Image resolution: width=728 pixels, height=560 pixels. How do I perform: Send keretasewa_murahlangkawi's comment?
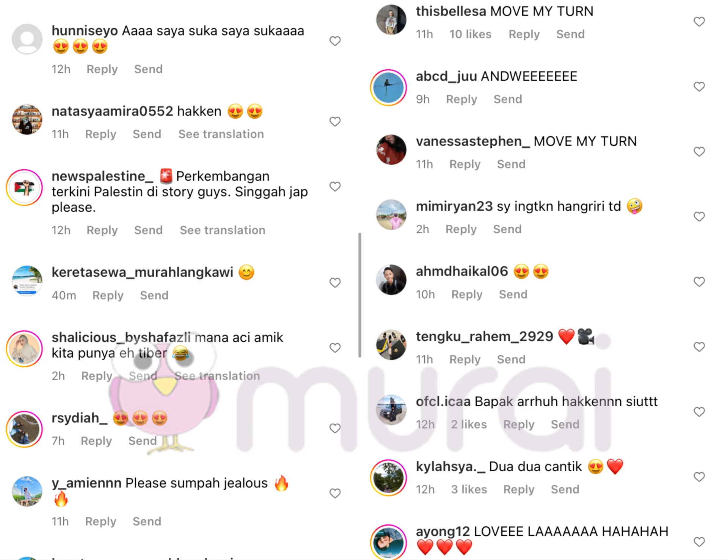coord(154,296)
